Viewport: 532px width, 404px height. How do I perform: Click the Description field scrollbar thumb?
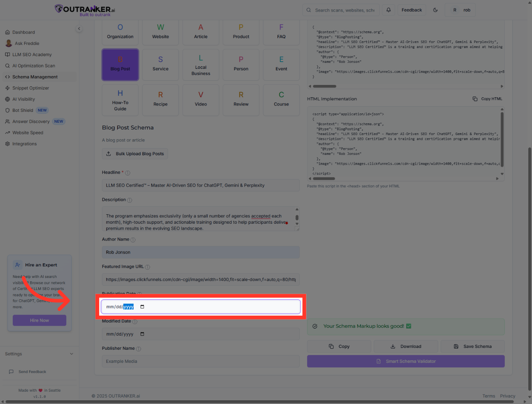coord(297,218)
